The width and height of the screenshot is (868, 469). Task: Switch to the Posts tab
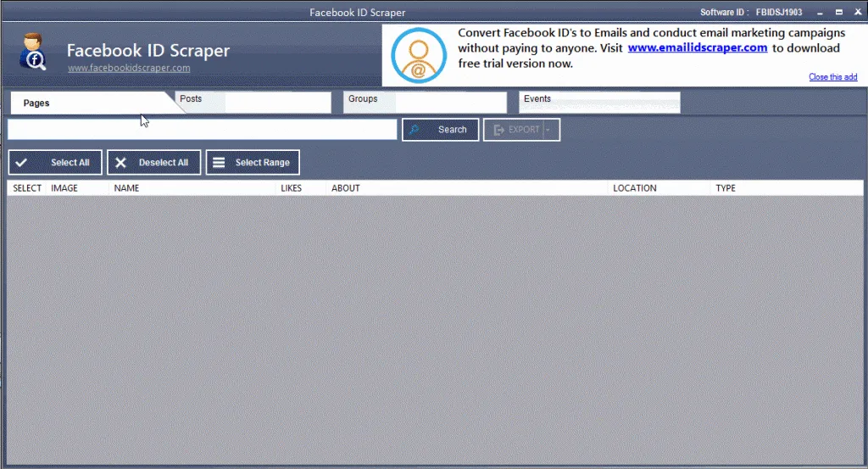coord(253,103)
